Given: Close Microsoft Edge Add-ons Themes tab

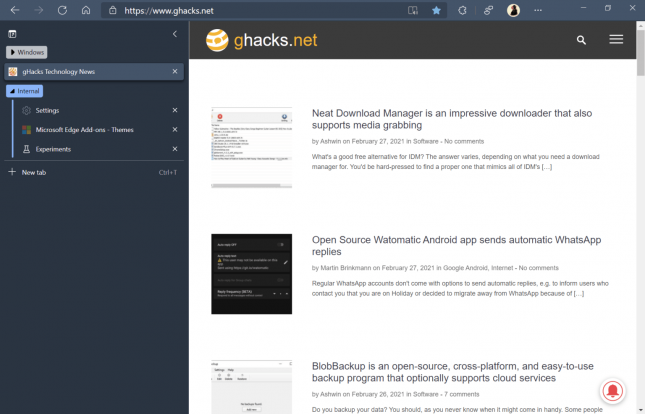Looking at the screenshot, I should [175, 130].
